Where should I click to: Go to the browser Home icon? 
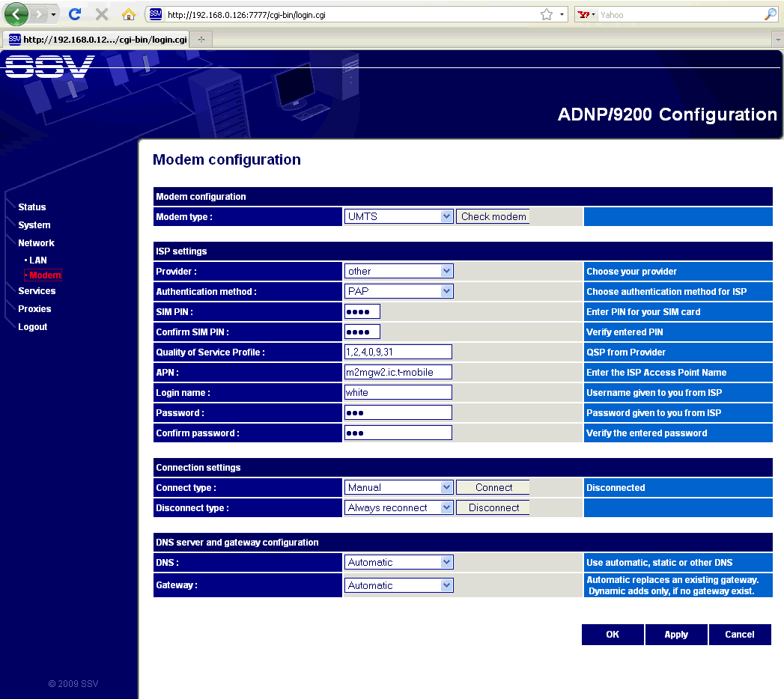coord(129,14)
